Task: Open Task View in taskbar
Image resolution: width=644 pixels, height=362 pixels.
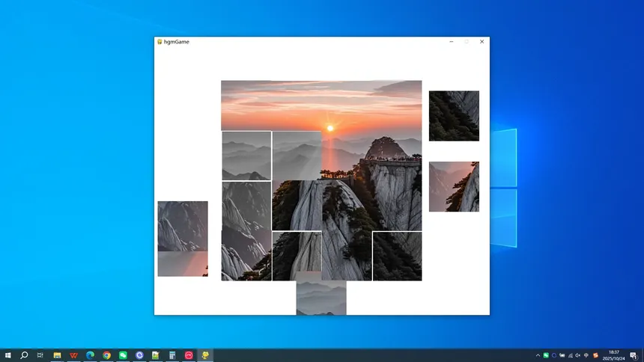Action: click(x=40, y=355)
